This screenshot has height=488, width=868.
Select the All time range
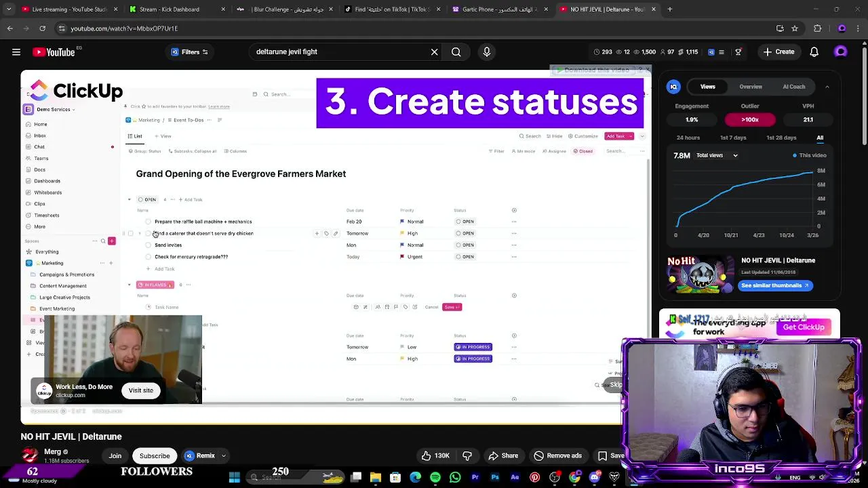820,138
